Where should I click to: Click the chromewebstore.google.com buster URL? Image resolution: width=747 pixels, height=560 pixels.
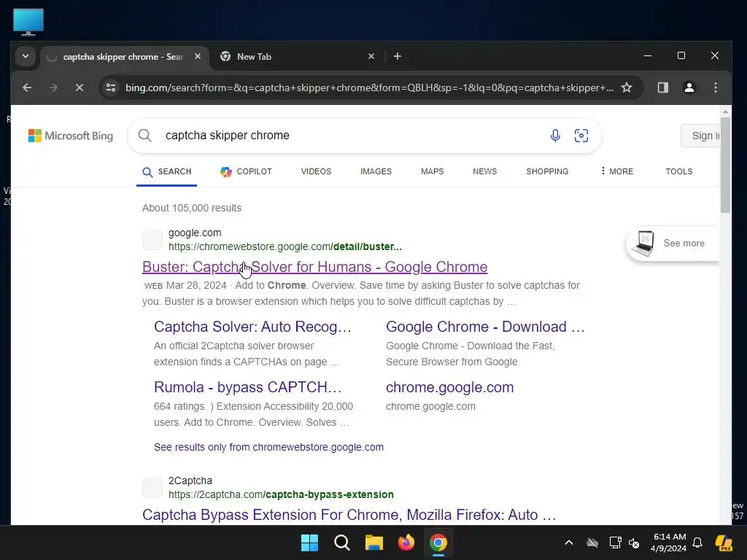coord(285,246)
